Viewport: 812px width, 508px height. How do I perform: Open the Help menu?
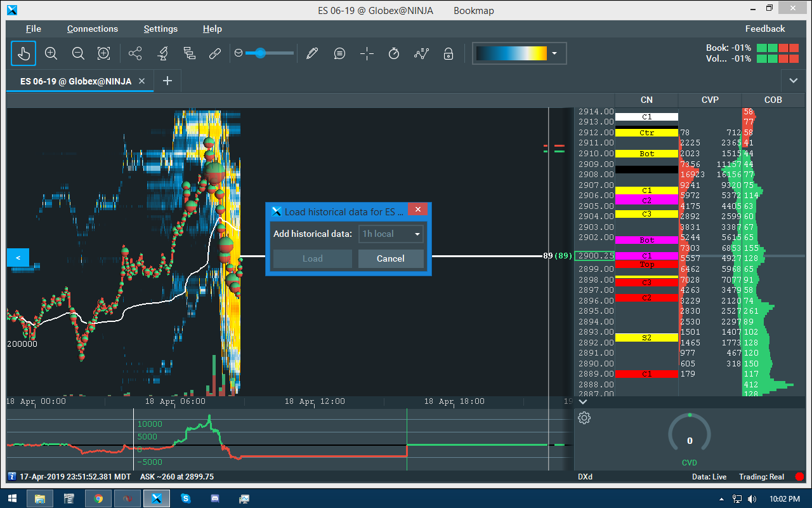point(213,29)
